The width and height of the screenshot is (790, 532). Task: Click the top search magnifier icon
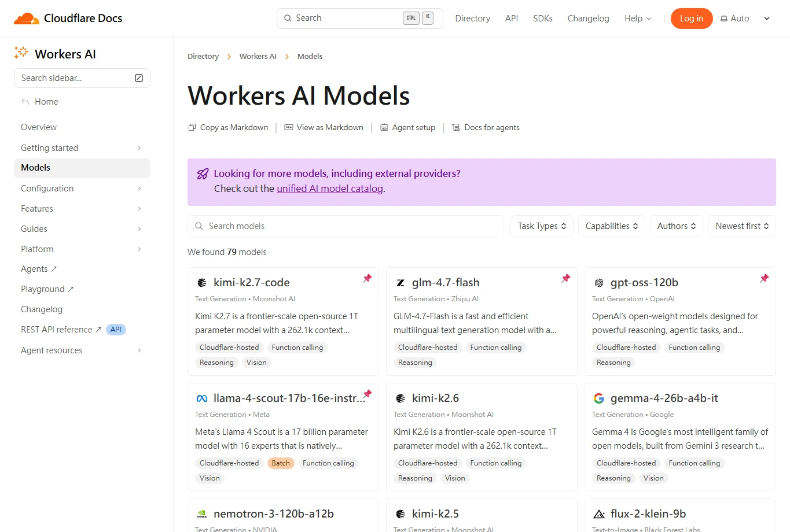pos(288,18)
